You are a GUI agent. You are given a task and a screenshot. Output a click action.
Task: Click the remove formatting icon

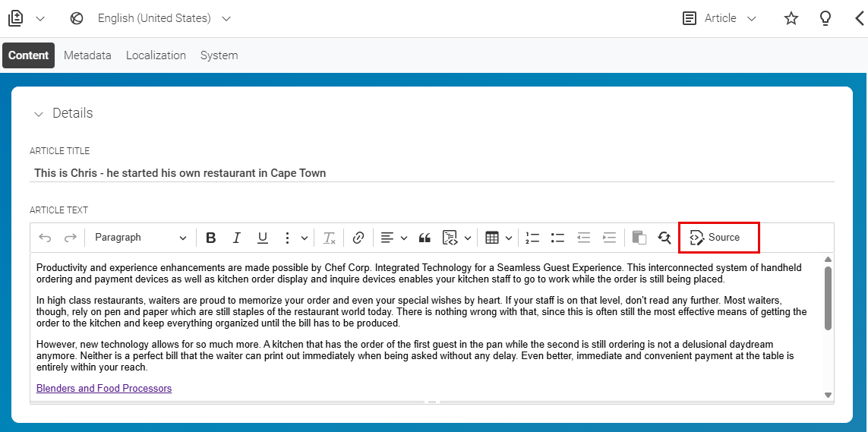pyautogui.click(x=330, y=238)
